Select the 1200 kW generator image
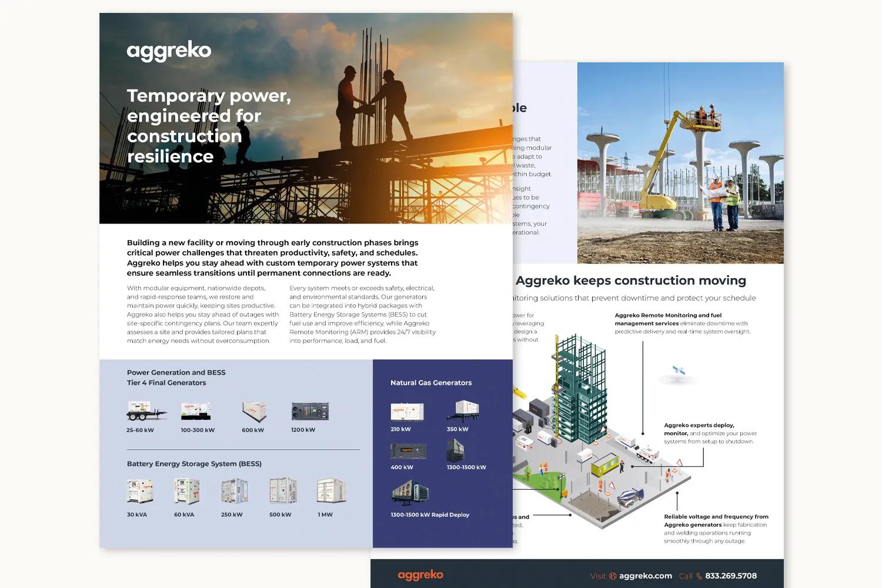The width and height of the screenshot is (882, 588). click(310, 411)
